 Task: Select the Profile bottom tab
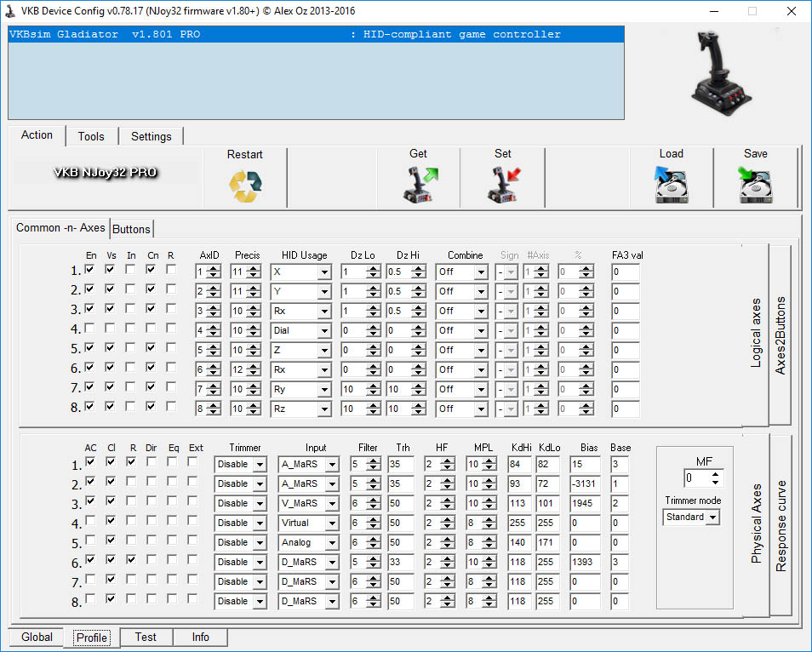coord(92,638)
